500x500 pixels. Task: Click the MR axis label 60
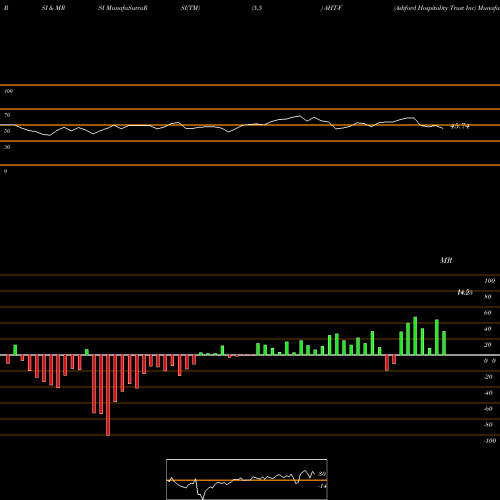[x=487, y=313]
